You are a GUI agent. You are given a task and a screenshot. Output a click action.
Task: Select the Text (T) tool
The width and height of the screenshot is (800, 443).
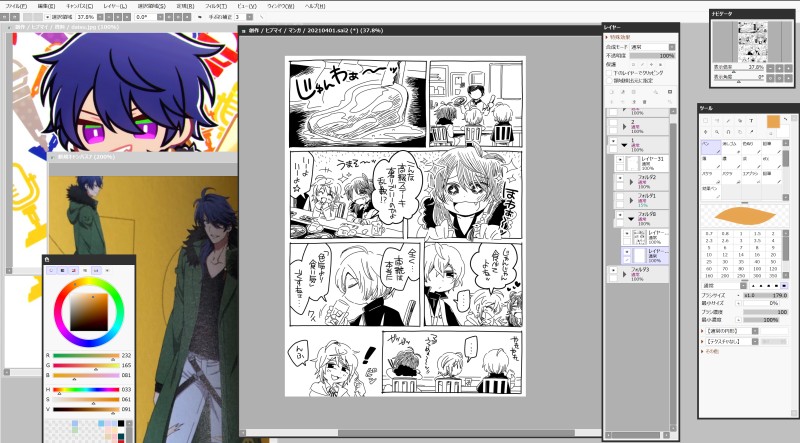[751, 120]
